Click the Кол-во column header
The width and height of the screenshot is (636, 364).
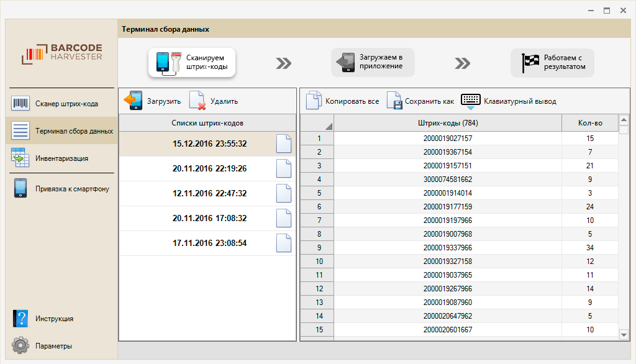(x=590, y=122)
